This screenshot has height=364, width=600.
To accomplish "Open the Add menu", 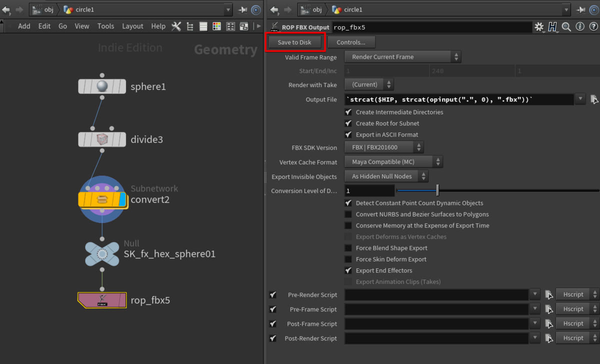I will pos(24,26).
